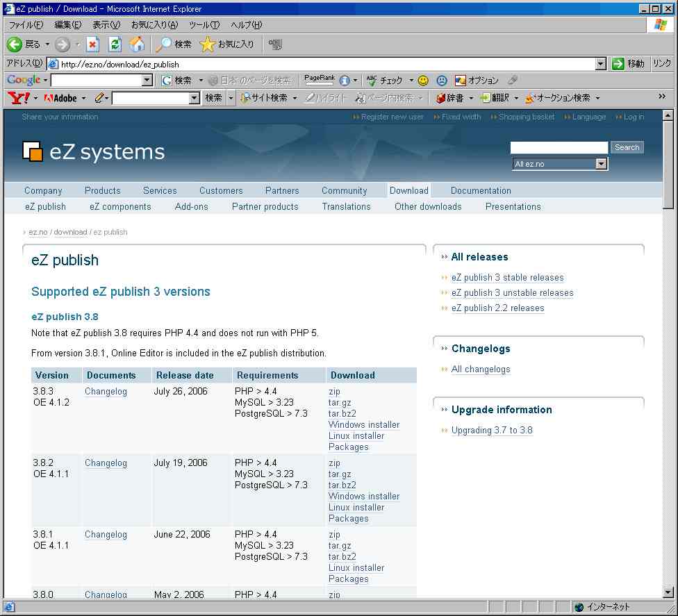
Task: Open the Community navigation tab
Action: pos(344,191)
